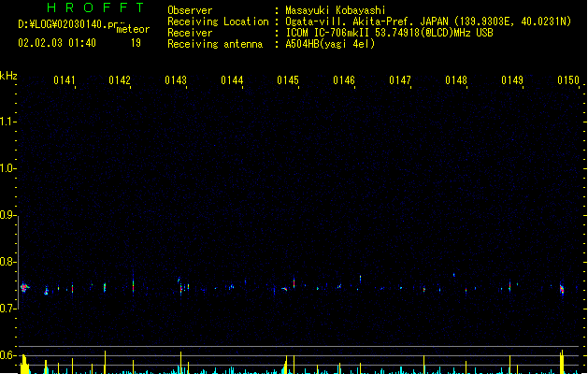The width and height of the screenshot is (588, 374).
Task: Click the meteor count value 19
Action: pyautogui.click(x=136, y=43)
